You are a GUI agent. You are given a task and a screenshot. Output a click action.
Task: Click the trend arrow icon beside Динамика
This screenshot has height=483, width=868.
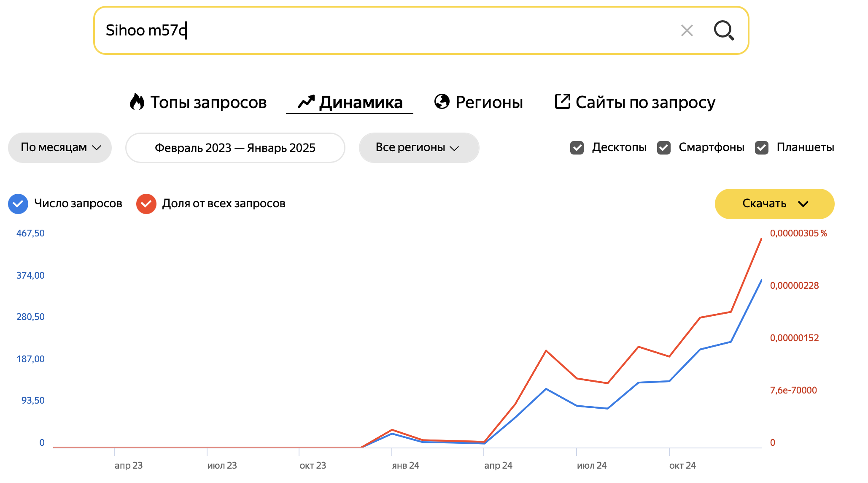(306, 102)
